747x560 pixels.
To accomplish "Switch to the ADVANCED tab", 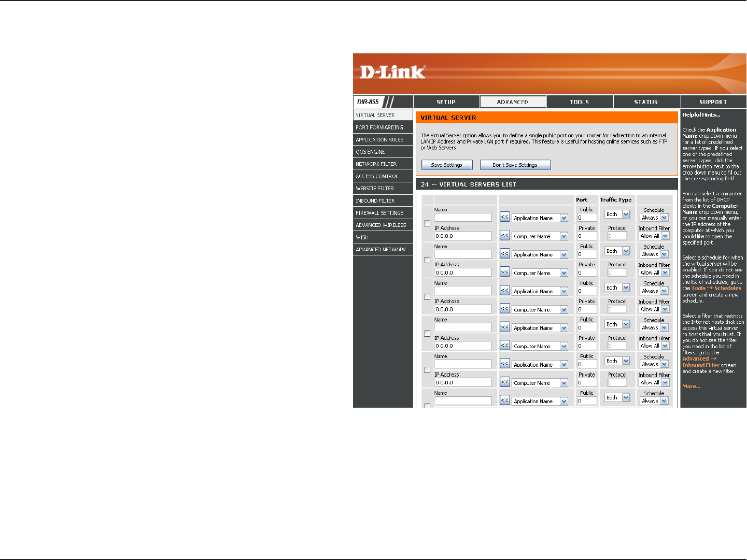I will point(513,102).
